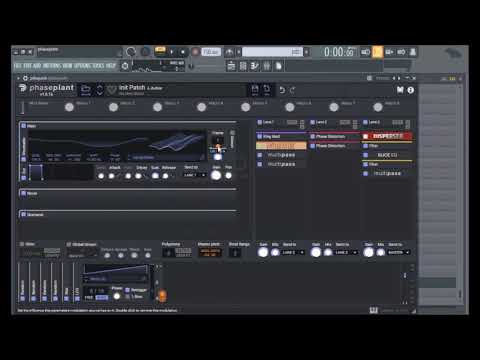Toggle the Lane 1 enable switch
This screenshot has height=360, width=480.
(260, 122)
